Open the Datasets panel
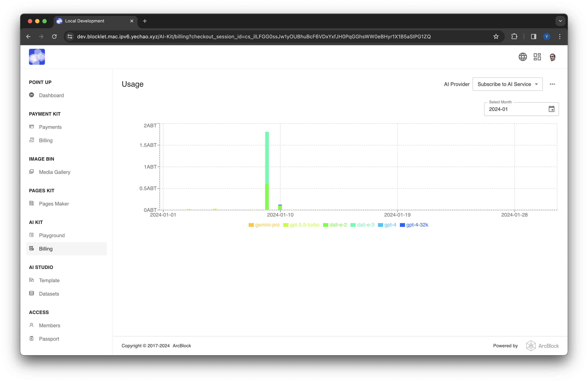 49,294
